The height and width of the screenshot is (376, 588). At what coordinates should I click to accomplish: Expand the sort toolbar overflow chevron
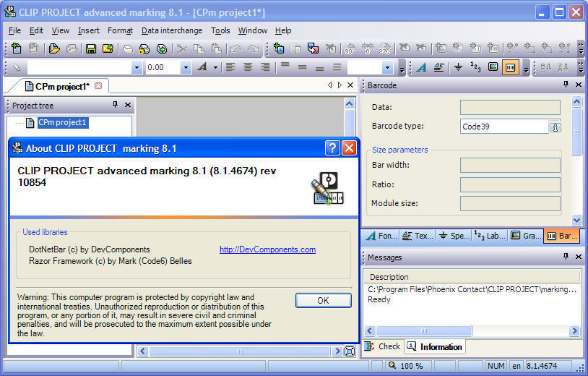[x=581, y=67]
